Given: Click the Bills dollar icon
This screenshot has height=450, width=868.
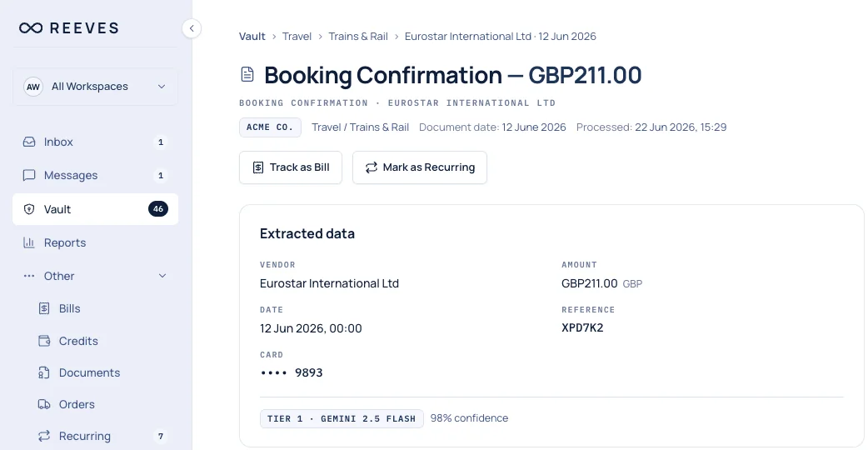Looking at the screenshot, I should [x=44, y=308].
